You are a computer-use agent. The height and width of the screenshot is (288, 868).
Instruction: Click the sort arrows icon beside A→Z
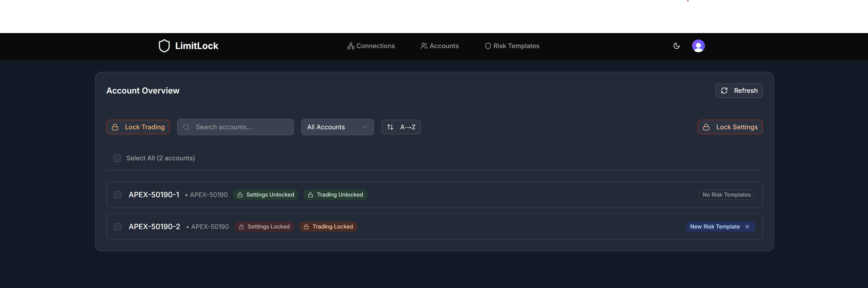coord(390,127)
